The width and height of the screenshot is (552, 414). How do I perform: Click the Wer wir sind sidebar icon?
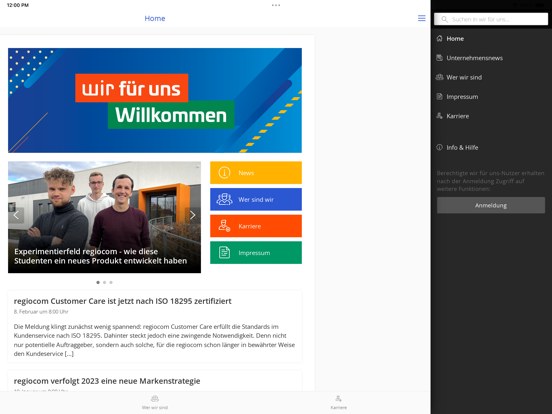[439, 77]
